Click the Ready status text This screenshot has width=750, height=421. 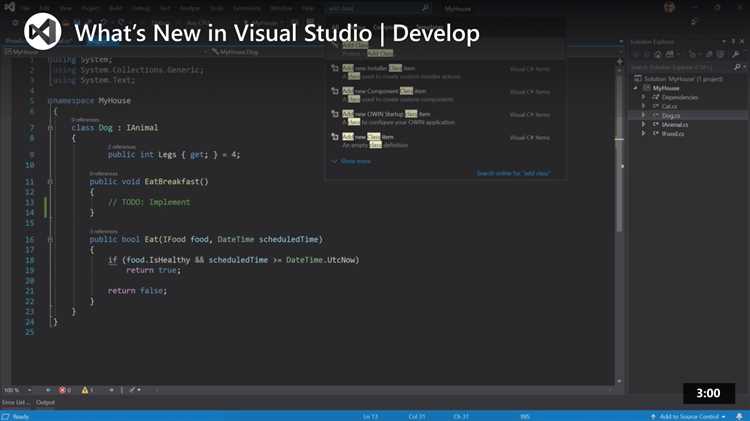click(20, 417)
